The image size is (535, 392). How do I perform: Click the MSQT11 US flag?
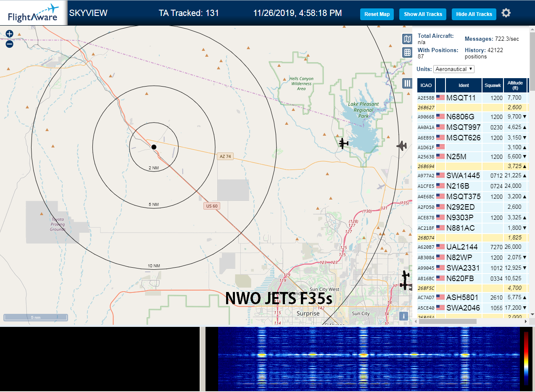tap(440, 97)
